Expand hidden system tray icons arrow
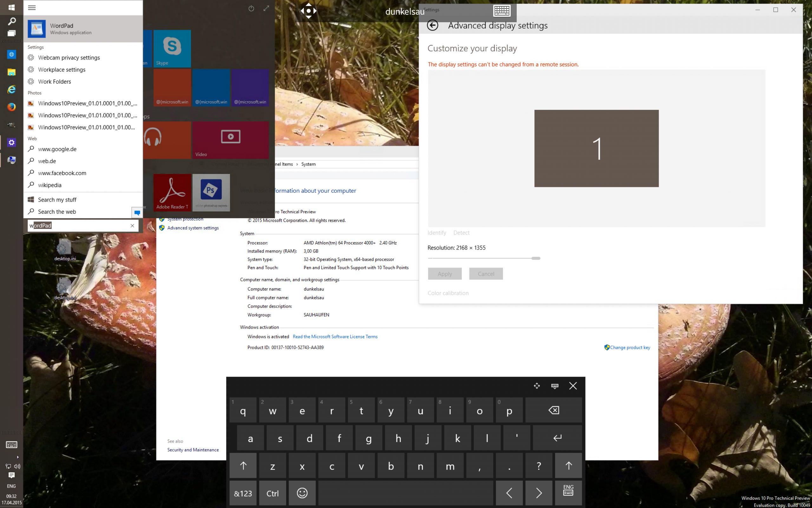Viewport: 812px width, 508px height. [17, 457]
